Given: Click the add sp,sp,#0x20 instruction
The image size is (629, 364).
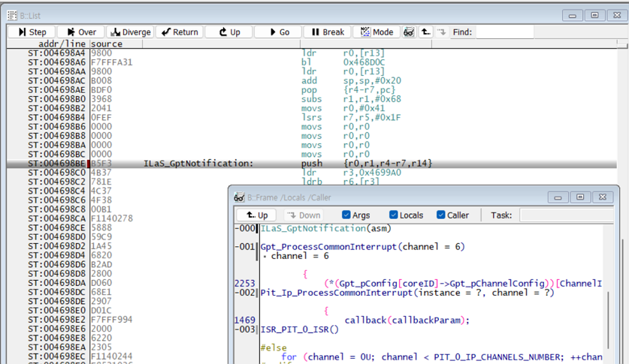Looking at the screenshot, I should (x=351, y=80).
